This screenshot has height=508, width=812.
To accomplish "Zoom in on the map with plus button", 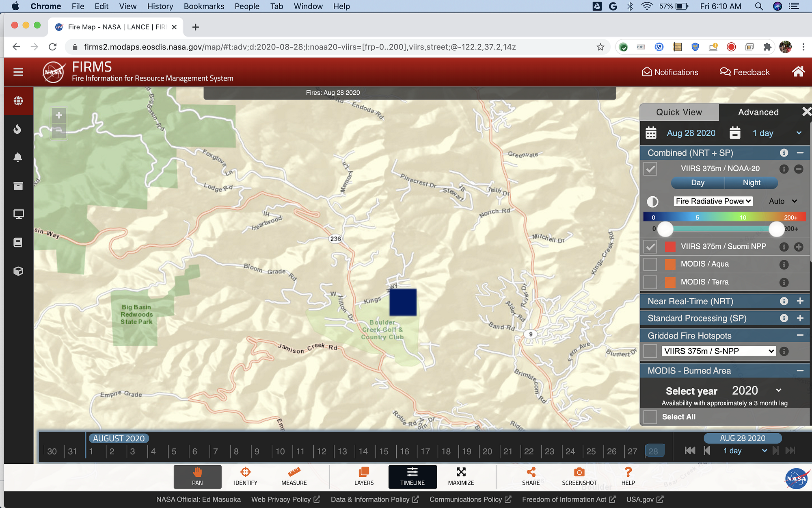I will [x=59, y=115].
